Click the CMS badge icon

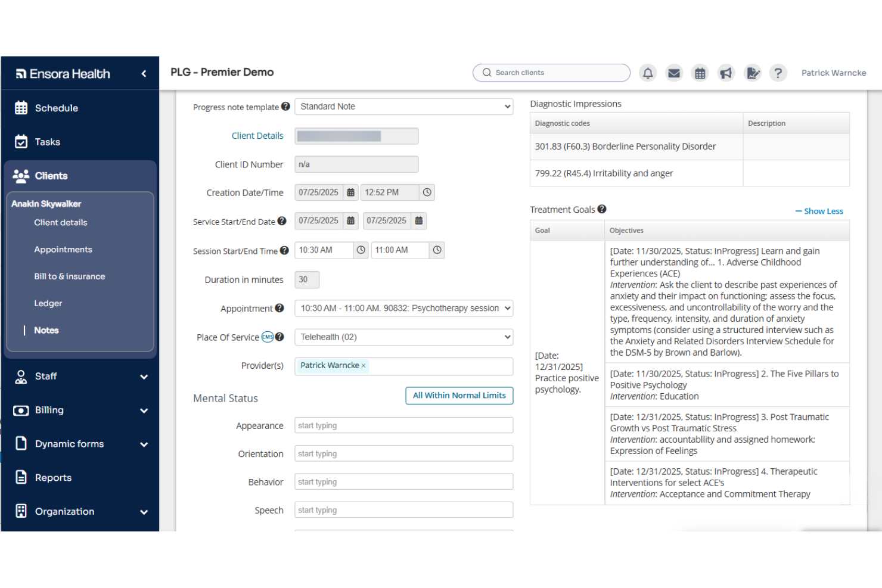[268, 337]
